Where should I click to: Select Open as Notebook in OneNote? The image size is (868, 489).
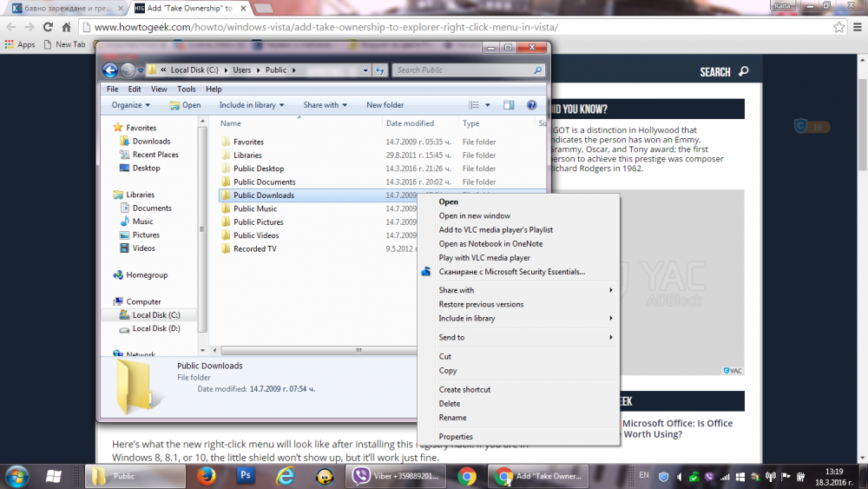(490, 244)
